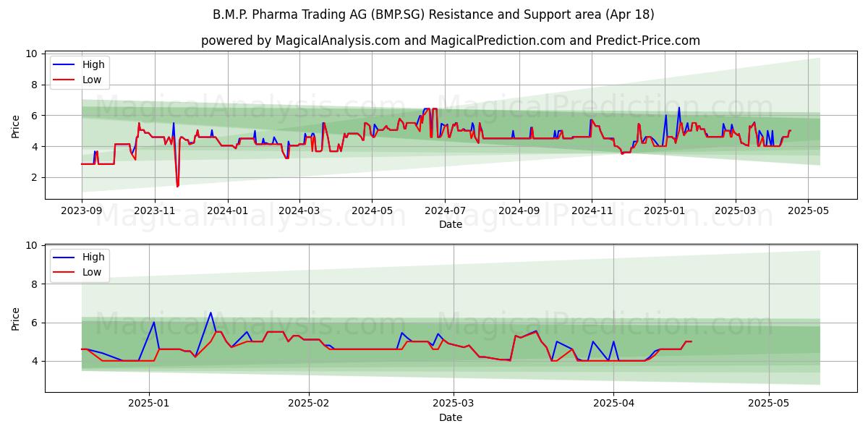Viewport: 868px width, 434px height.
Task: Click the 2024-05 x-axis label
Action: 373,210
